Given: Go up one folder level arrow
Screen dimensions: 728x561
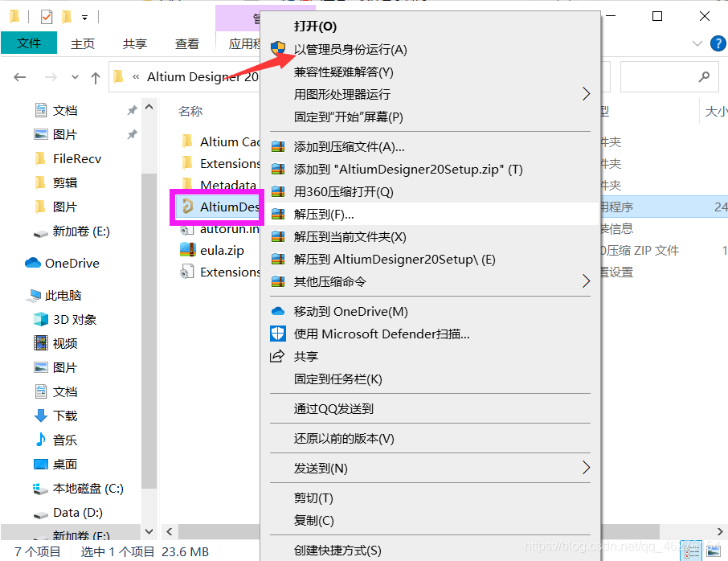Looking at the screenshot, I should [x=95, y=77].
